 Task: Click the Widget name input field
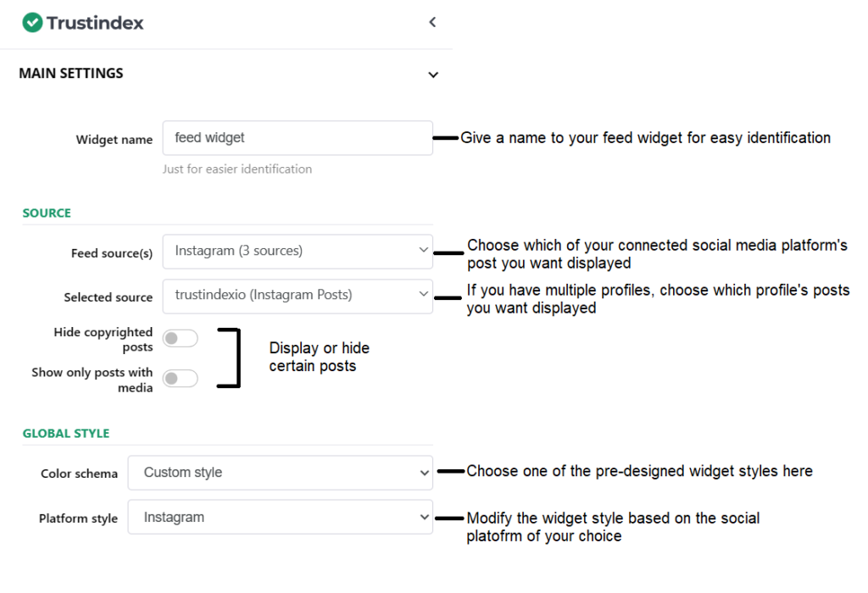(x=298, y=138)
